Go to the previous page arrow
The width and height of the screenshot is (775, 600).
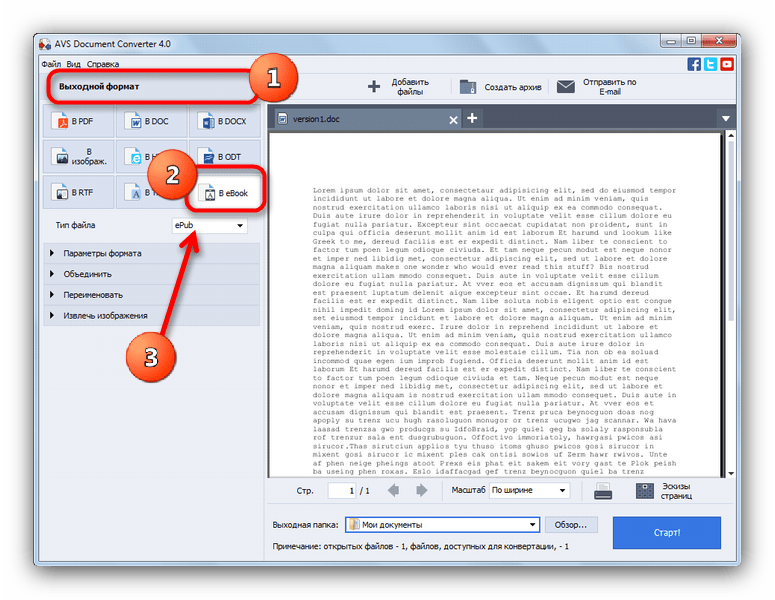pyautogui.click(x=394, y=490)
